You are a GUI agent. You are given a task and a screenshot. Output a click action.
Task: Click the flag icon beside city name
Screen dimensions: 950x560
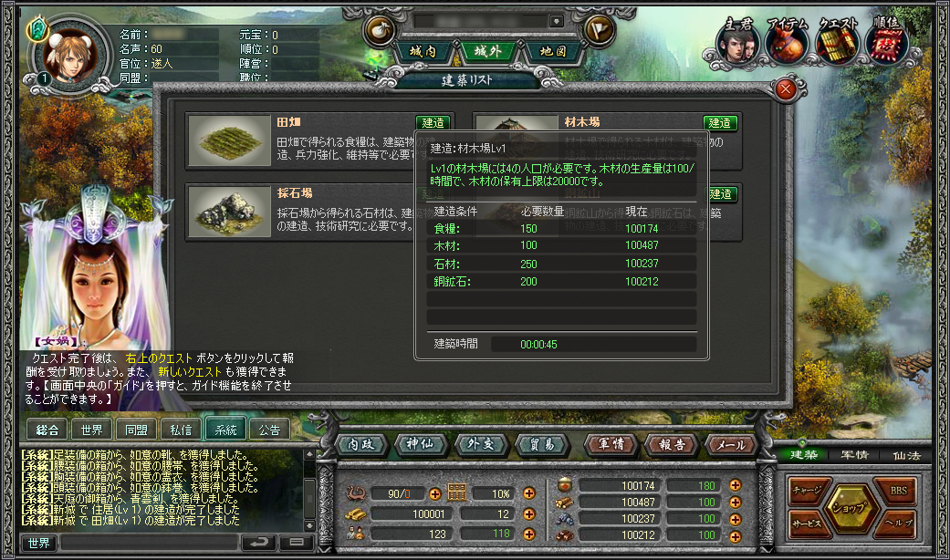click(599, 30)
